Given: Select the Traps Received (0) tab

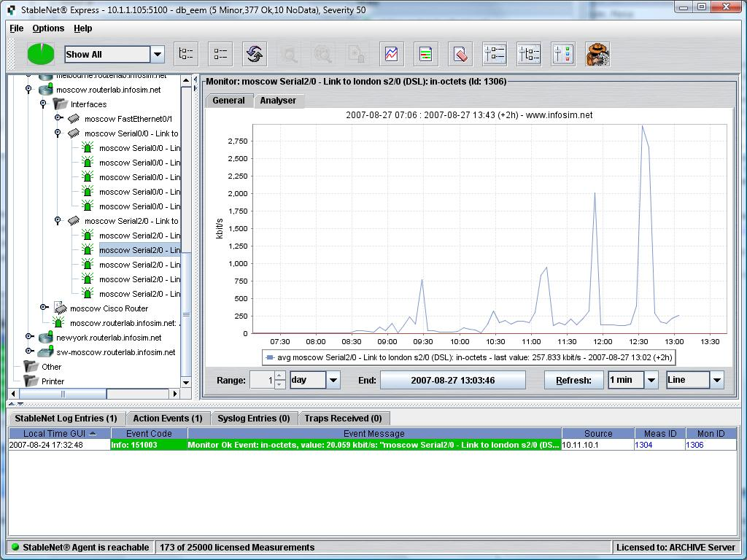Looking at the screenshot, I should coord(344,418).
